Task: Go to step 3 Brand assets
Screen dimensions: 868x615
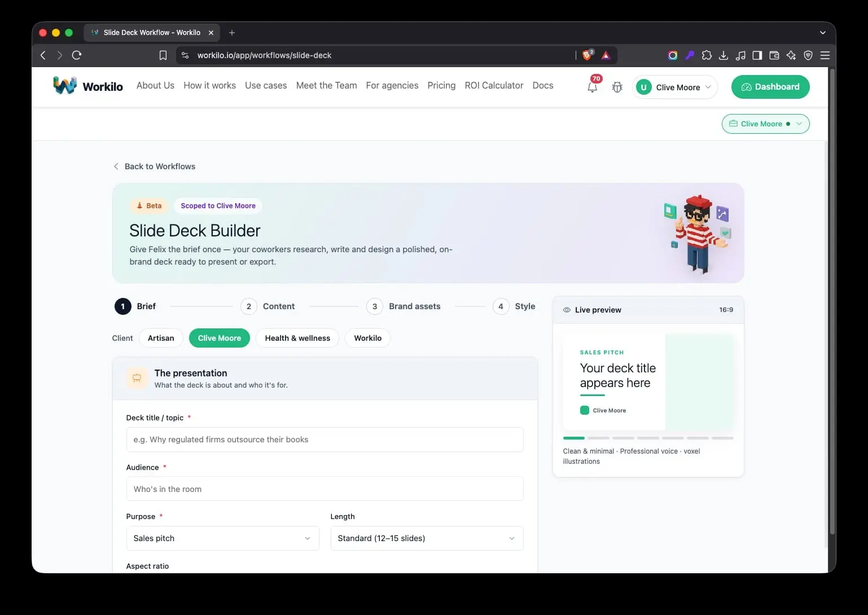Action: click(404, 306)
